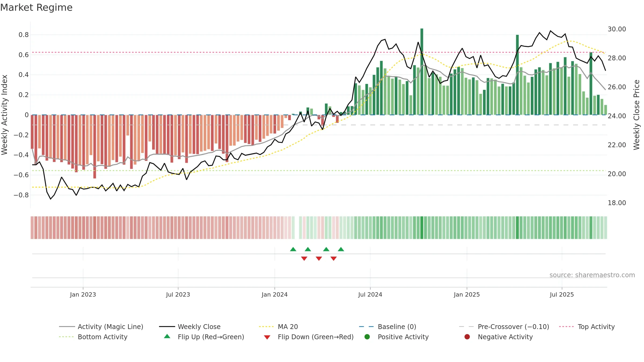
Task: Click the second green flip-up triangle marker
Action: (x=308, y=249)
